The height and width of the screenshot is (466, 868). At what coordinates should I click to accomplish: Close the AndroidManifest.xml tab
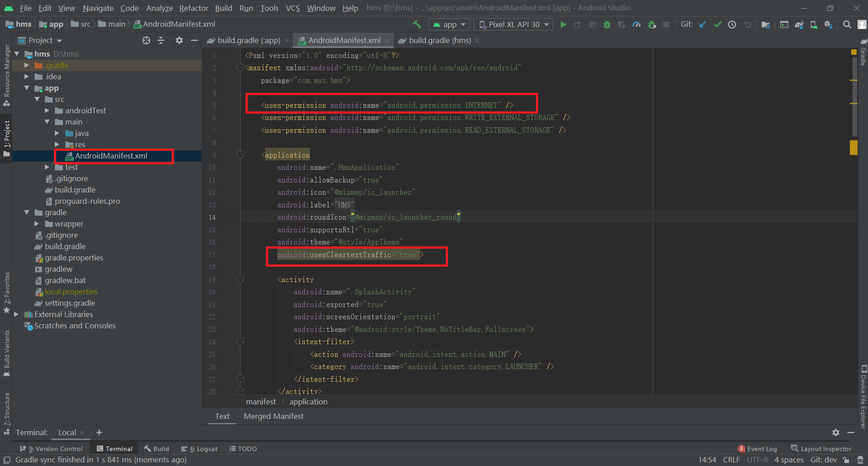[x=387, y=40]
